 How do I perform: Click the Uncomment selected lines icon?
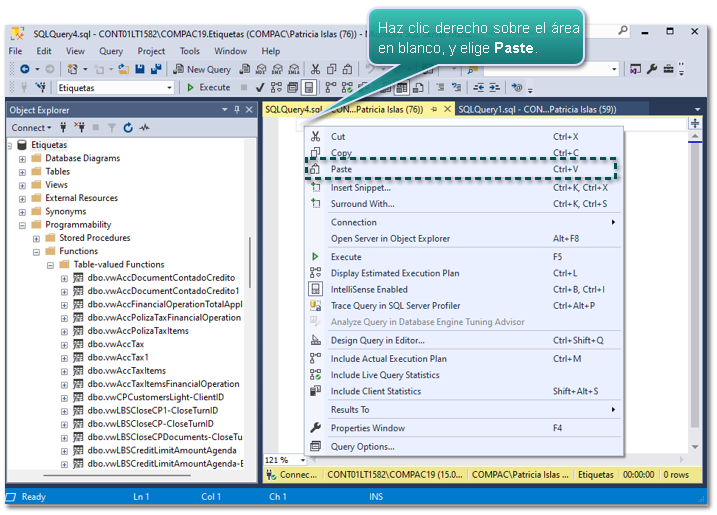(x=456, y=87)
